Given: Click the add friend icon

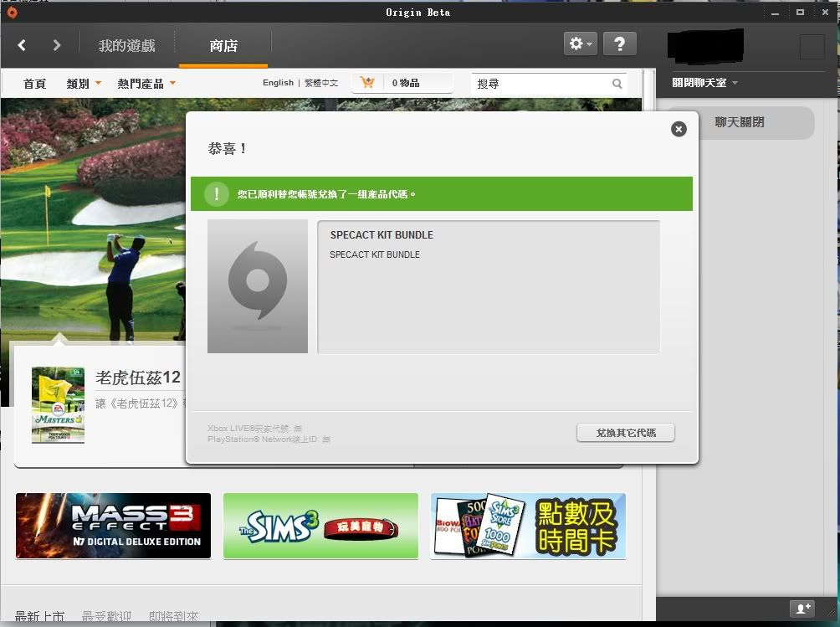Looking at the screenshot, I should pos(802,609).
